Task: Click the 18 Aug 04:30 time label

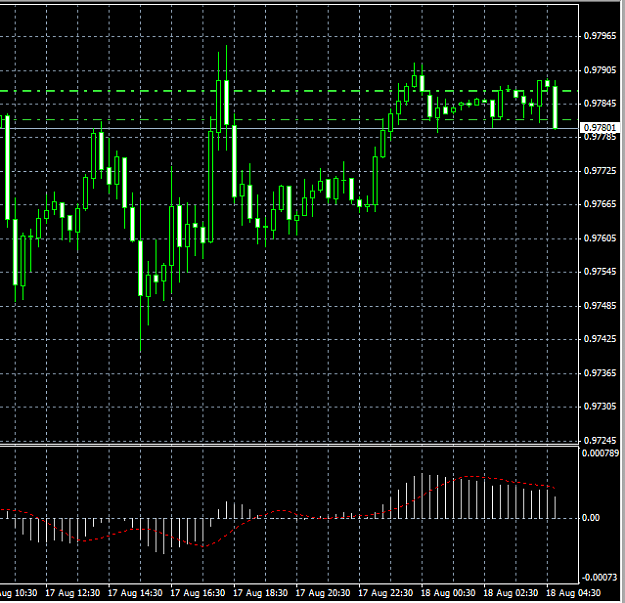Action: 573,593
